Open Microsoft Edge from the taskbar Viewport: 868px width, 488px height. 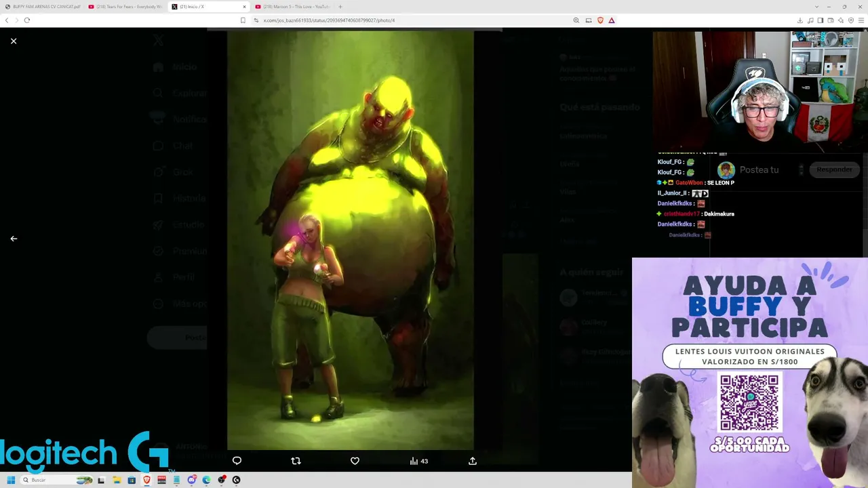click(x=207, y=480)
